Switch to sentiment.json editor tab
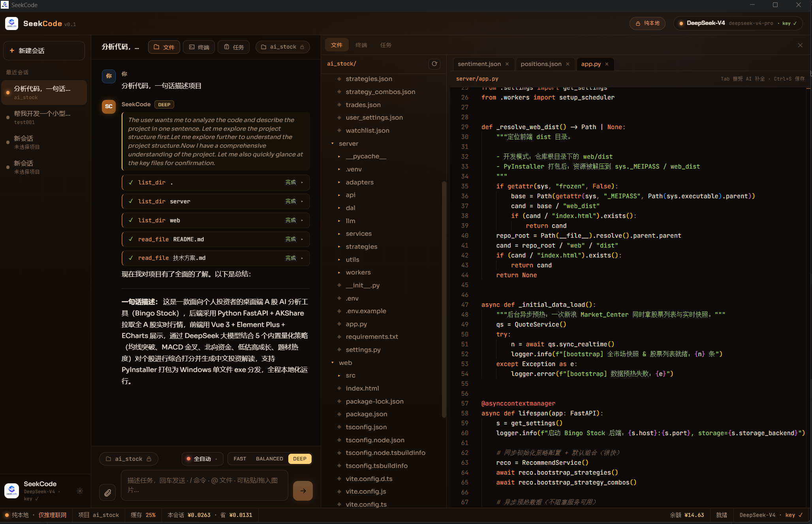This screenshot has width=812, height=524. pyautogui.click(x=483, y=64)
